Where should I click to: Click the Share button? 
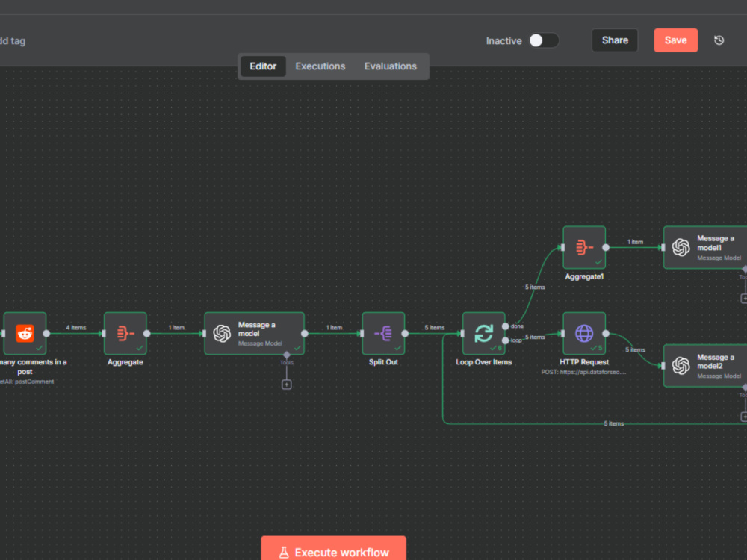[x=615, y=40]
